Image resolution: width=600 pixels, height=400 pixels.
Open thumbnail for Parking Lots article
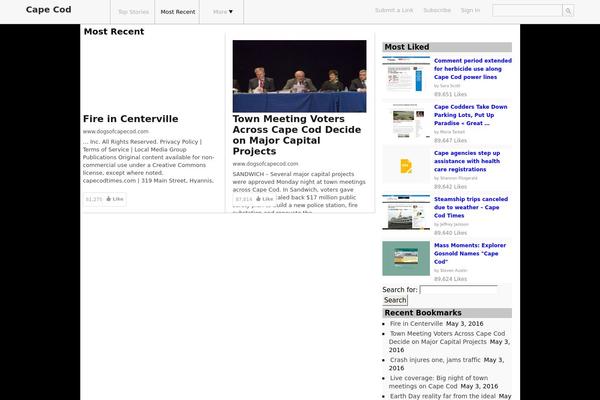coord(406,120)
